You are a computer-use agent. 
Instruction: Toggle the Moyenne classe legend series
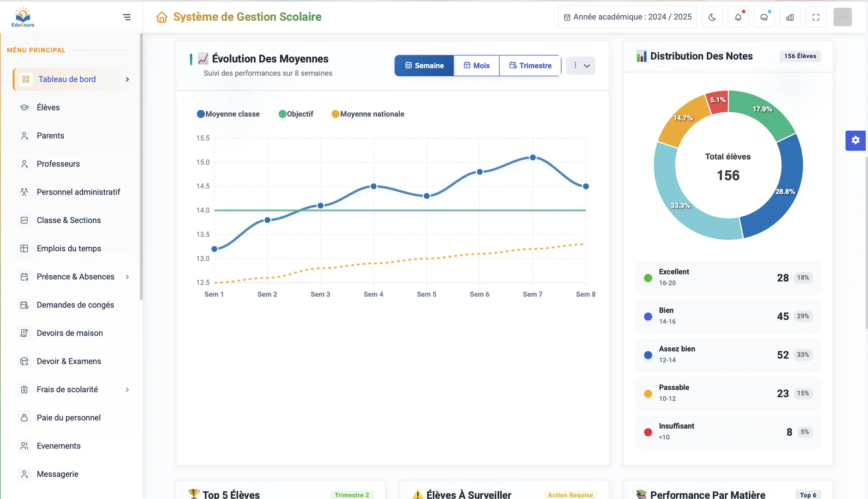click(228, 114)
